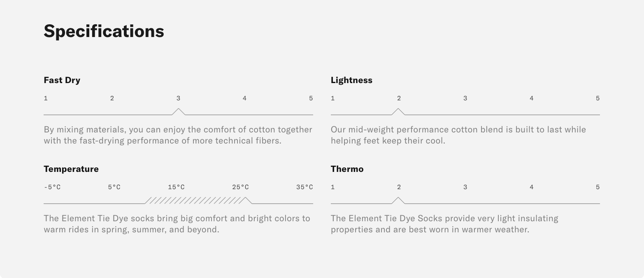This screenshot has height=278, width=644.
Task: Click the 35°C label on Temperature scale
Action: pyautogui.click(x=305, y=187)
